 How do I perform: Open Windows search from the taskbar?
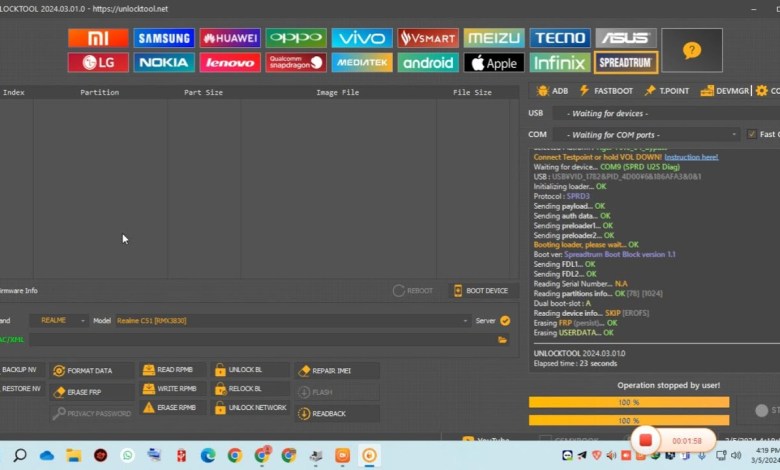pos(20,455)
